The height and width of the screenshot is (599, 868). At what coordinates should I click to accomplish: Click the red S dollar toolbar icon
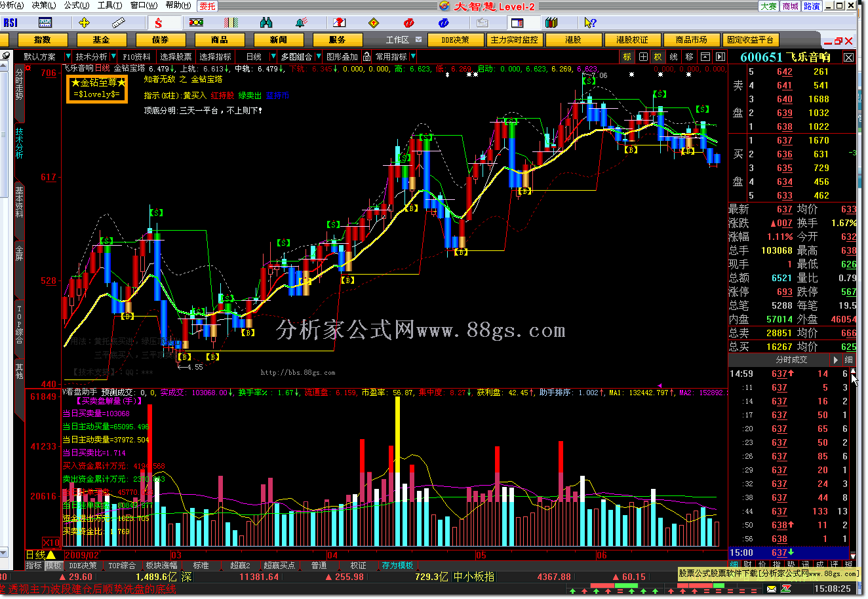(x=158, y=23)
